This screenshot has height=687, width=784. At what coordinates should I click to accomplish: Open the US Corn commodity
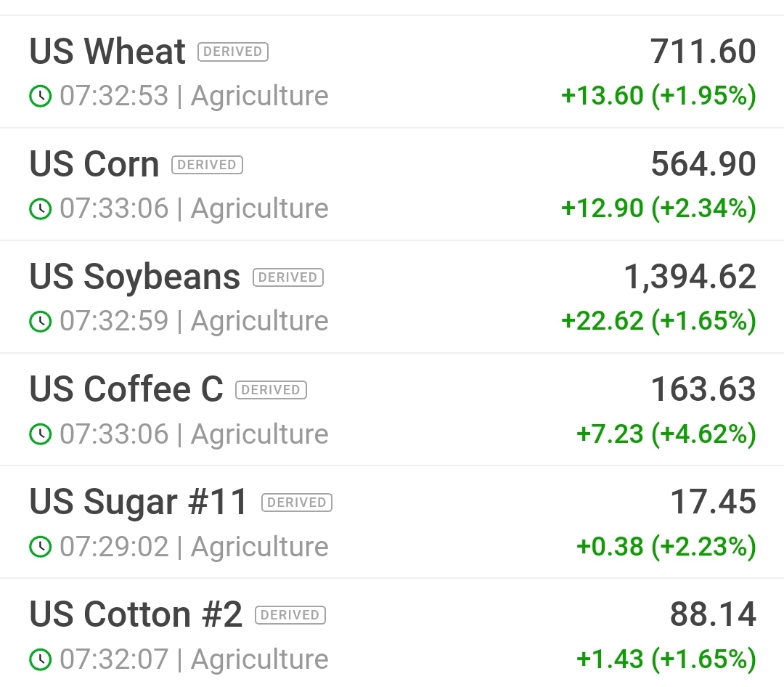pyautogui.click(x=94, y=164)
